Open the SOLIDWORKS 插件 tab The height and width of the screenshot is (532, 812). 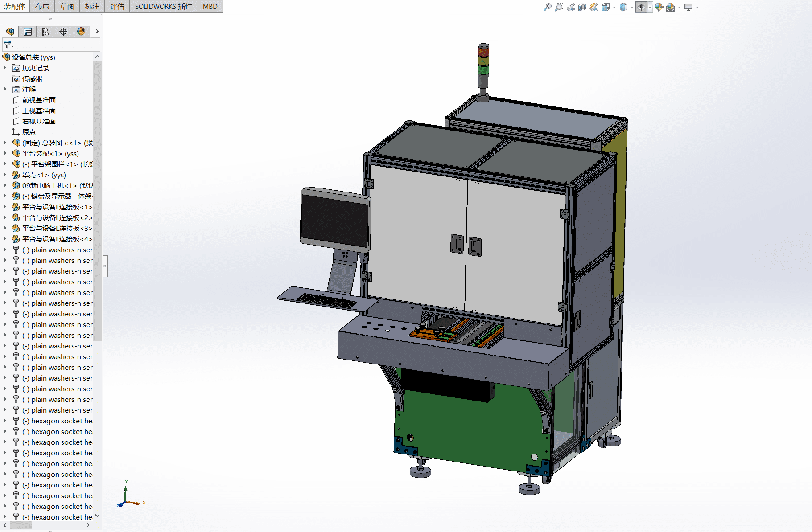[x=163, y=6]
